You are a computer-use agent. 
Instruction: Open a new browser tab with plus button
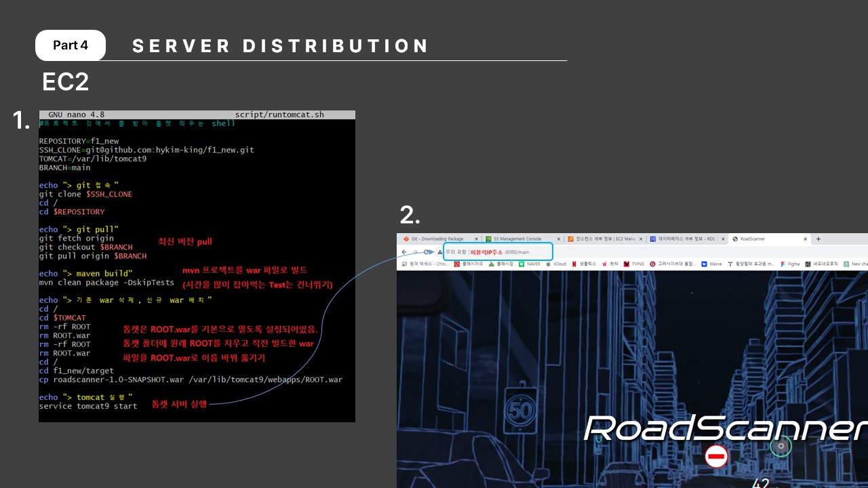click(818, 239)
